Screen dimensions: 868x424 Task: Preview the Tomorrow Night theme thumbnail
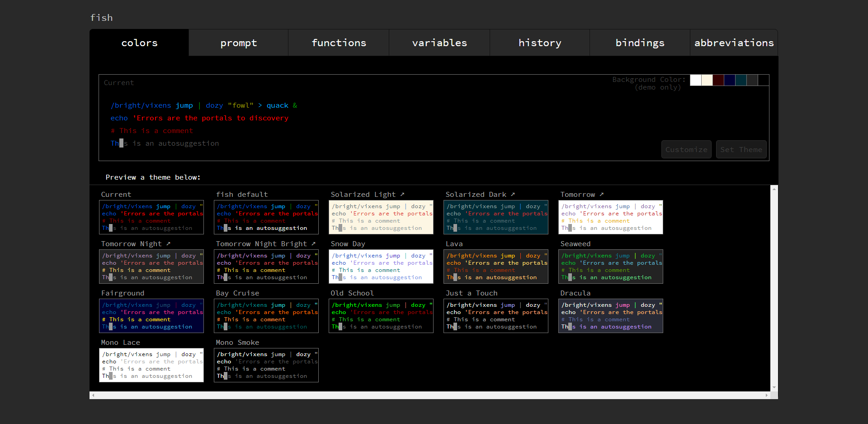pyautogui.click(x=151, y=267)
